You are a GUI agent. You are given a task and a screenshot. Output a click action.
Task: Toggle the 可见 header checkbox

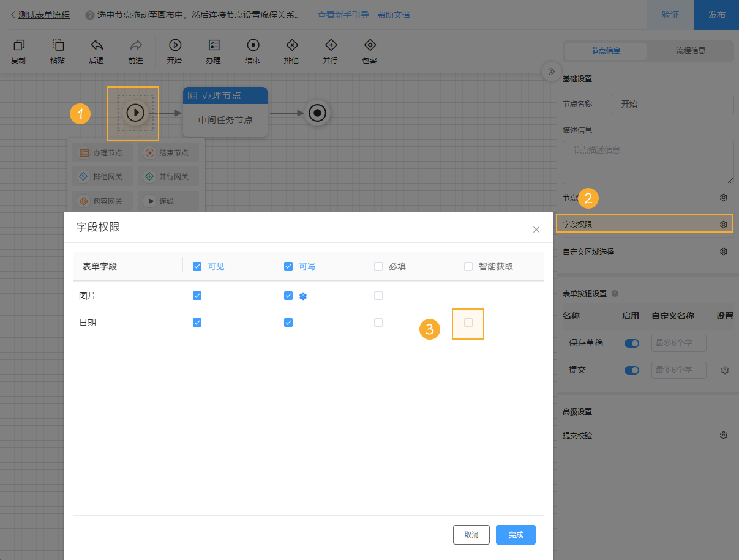[198, 266]
